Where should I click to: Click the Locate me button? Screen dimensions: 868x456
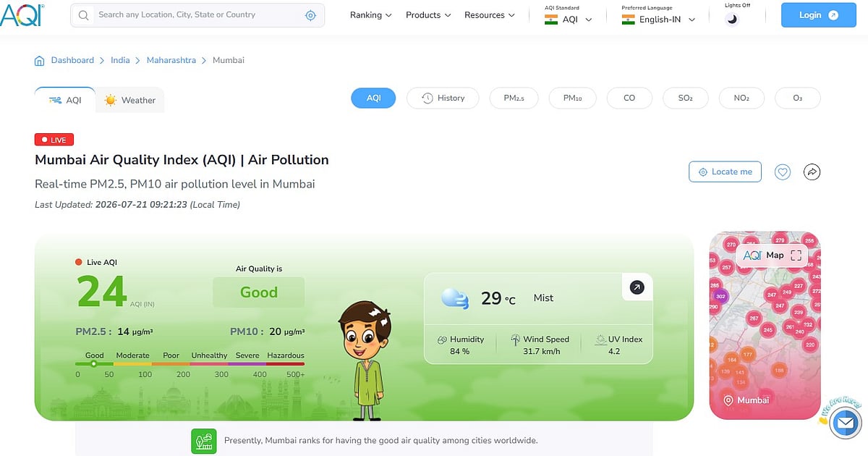point(725,172)
